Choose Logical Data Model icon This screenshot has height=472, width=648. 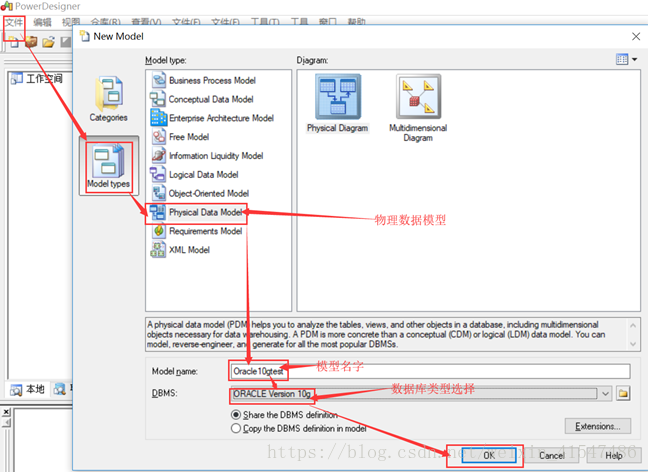point(158,174)
